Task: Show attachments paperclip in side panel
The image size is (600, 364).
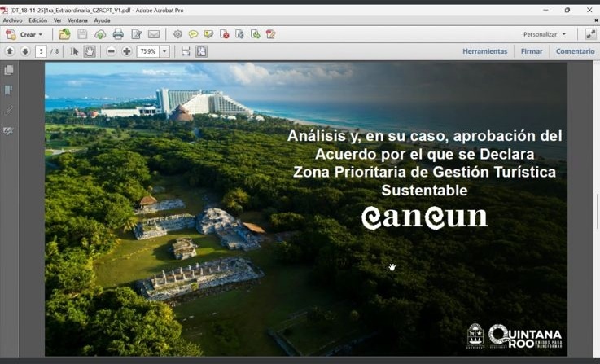Action: click(x=8, y=111)
